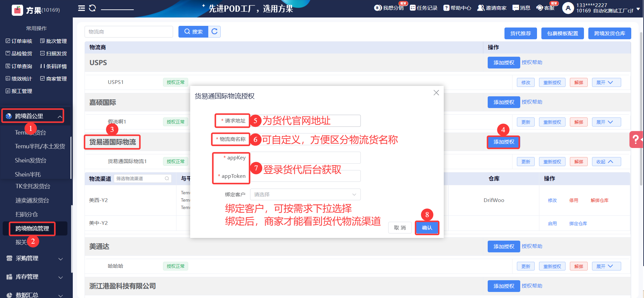Click 解绑仓库 for 美西-Y2 channel

[x=599, y=200]
